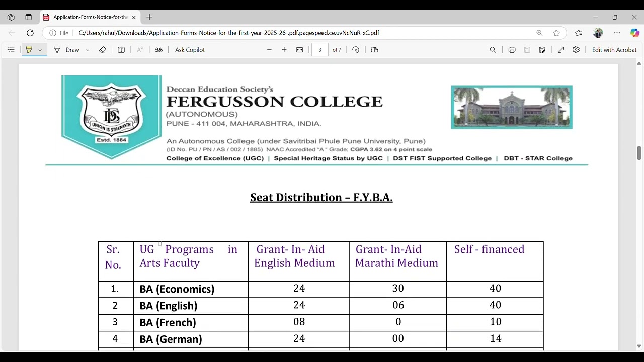The width and height of the screenshot is (644, 362).
Task: Open the Tab actions menu
Action: point(28,17)
